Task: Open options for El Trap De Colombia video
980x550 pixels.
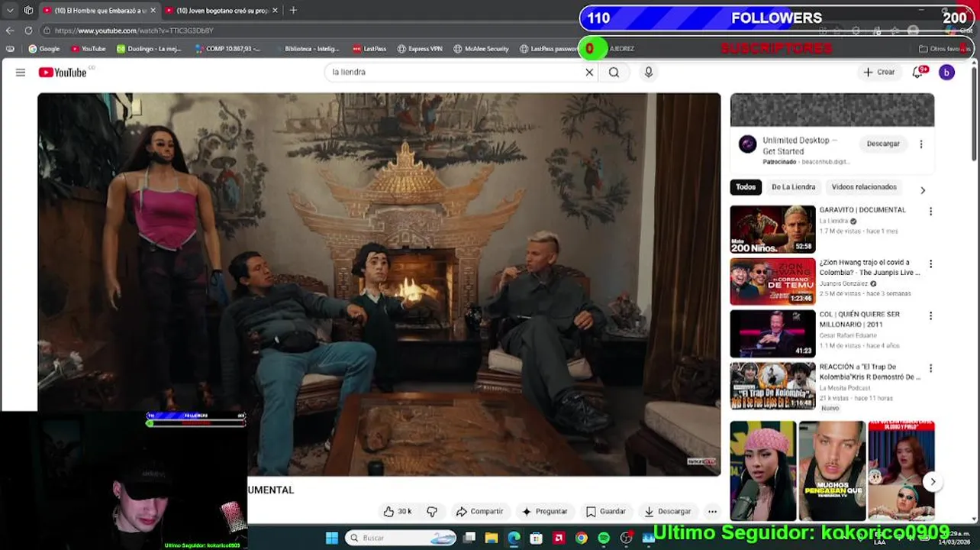Action: [x=930, y=369]
